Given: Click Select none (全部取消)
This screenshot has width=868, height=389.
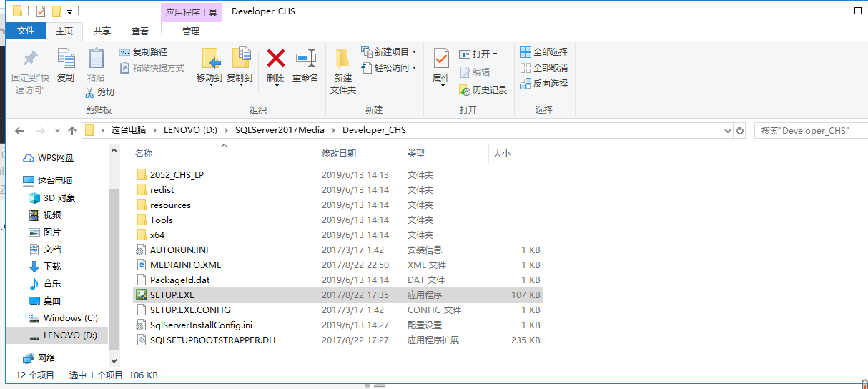Looking at the screenshot, I should [543, 68].
